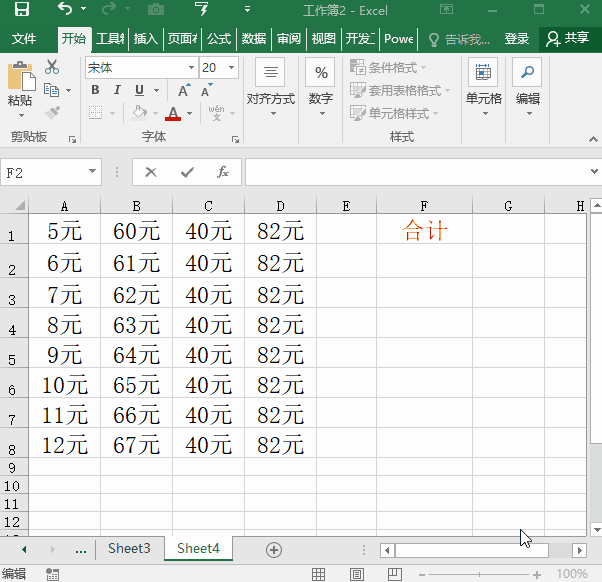Image resolution: width=602 pixels, height=582 pixels.
Task: Toggle Bold formatting
Action: (95, 90)
